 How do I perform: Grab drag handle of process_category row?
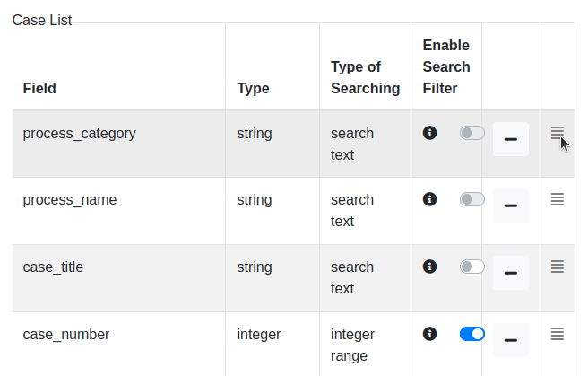(x=557, y=133)
